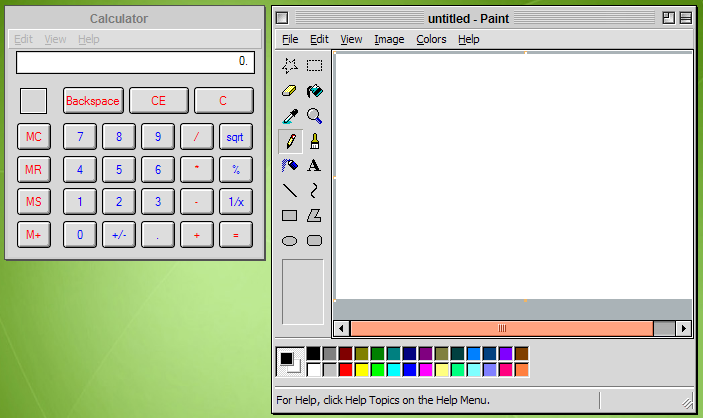
Task: Open Paint's Help menu
Action: pos(469,39)
